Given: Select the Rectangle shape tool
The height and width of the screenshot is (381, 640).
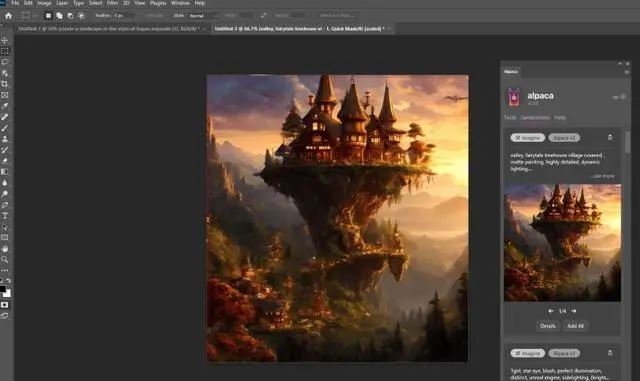Looking at the screenshot, I should click(x=4, y=238).
